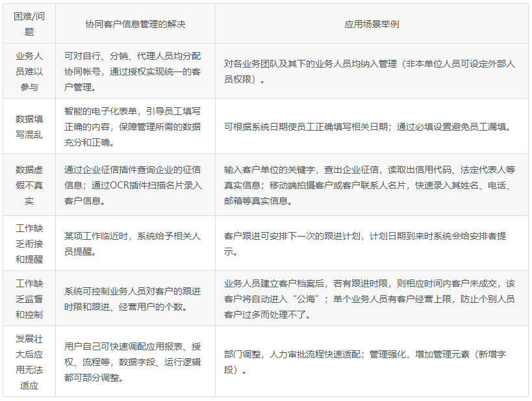The width and height of the screenshot is (532, 401).
Task: Click the solution cell starting '可对自行、分销、代理人员'
Action: point(135,71)
